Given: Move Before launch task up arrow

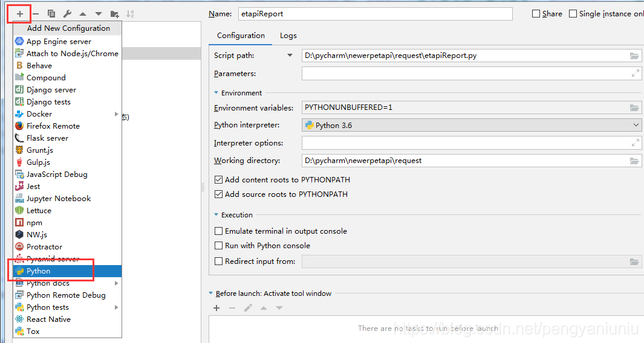Looking at the screenshot, I should [x=264, y=308].
